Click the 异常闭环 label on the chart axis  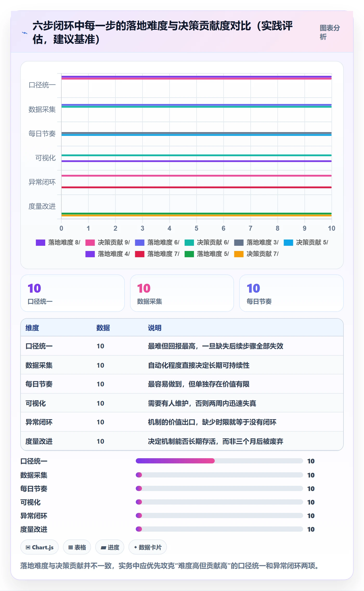42,182
